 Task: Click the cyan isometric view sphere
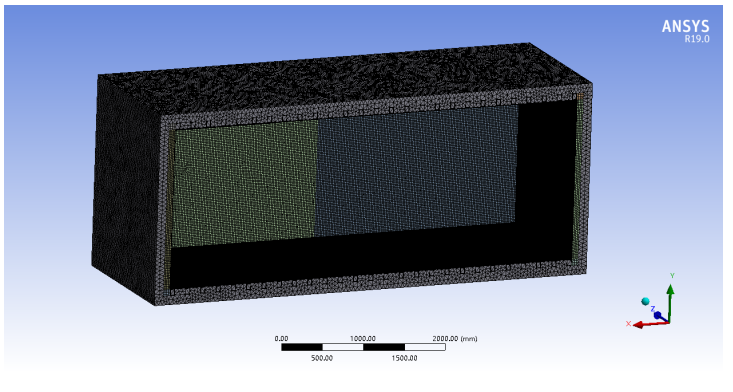point(646,301)
